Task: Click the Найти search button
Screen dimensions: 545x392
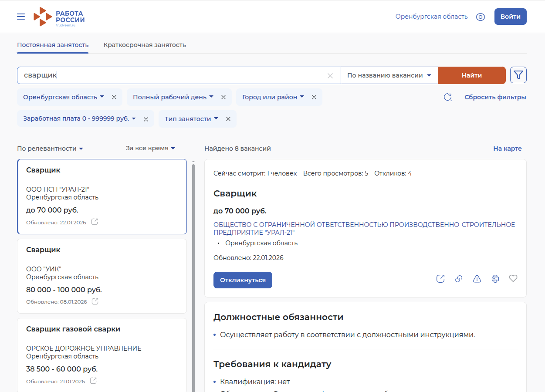Action: pyautogui.click(x=471, y=75)
